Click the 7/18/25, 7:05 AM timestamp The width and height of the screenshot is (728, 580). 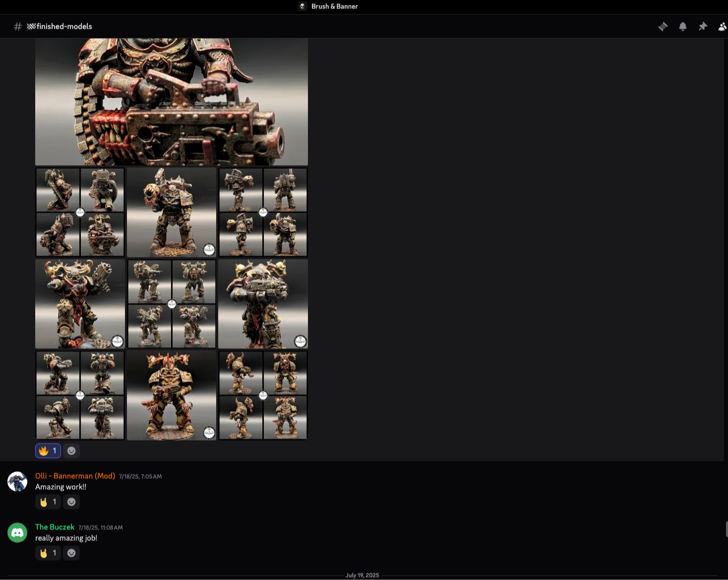click(x=140, y=476)
